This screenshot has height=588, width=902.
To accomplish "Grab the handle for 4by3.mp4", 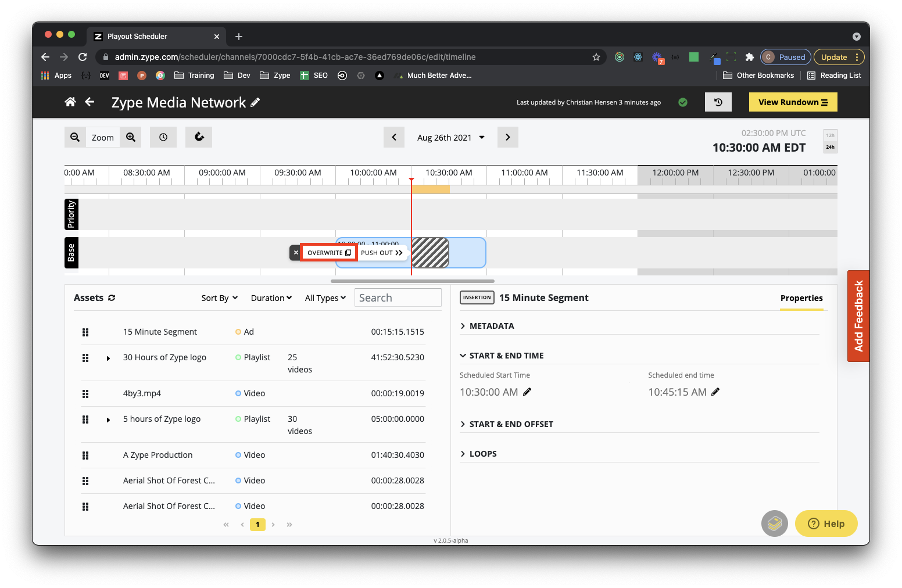I will tap(85, 394).
